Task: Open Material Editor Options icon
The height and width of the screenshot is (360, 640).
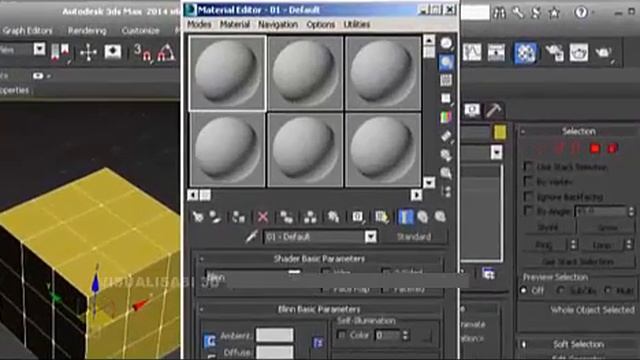Action: coord(447,155)
